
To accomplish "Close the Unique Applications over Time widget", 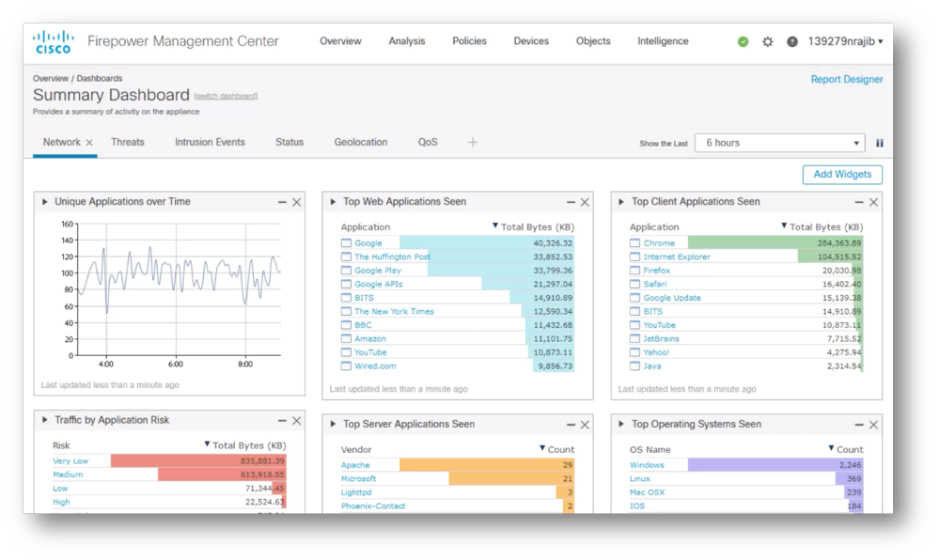I will coord(297,202).
